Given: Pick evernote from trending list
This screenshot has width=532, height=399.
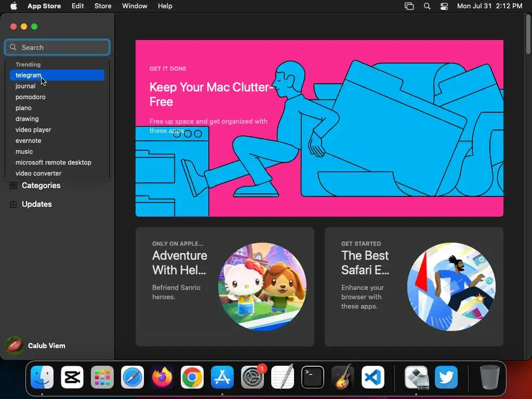Looking at the screenshot, I should (57, 140).
